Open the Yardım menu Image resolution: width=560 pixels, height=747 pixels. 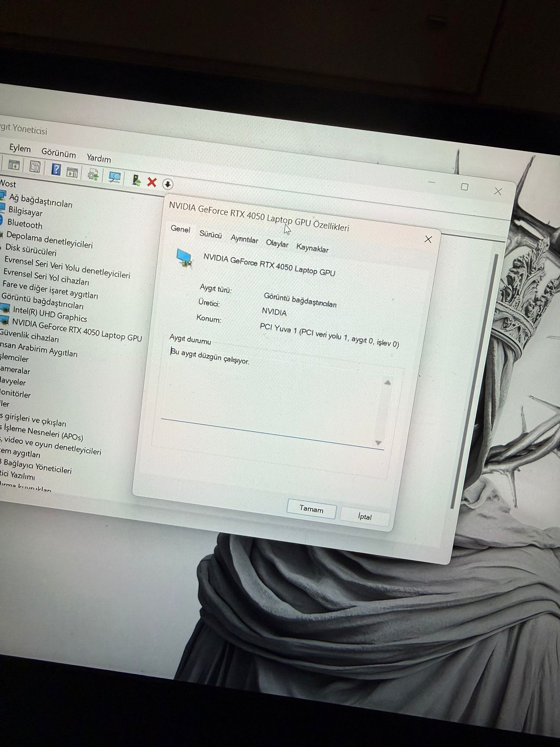click(99, 158)
